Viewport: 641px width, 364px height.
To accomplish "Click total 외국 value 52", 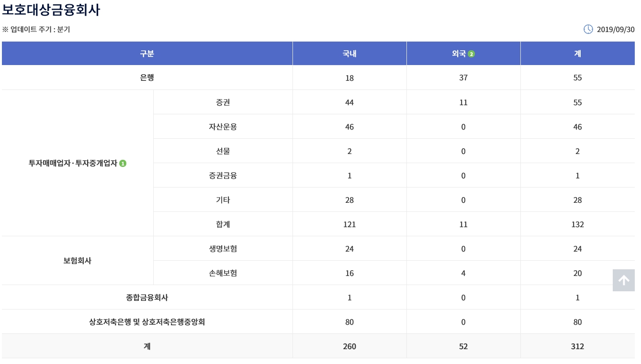I will tap(463, 346).
